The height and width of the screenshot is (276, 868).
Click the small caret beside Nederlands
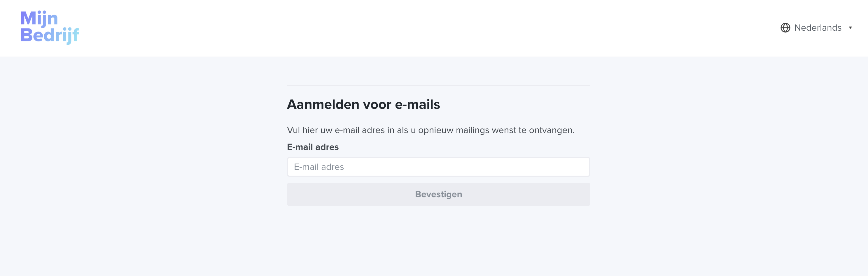850,28
